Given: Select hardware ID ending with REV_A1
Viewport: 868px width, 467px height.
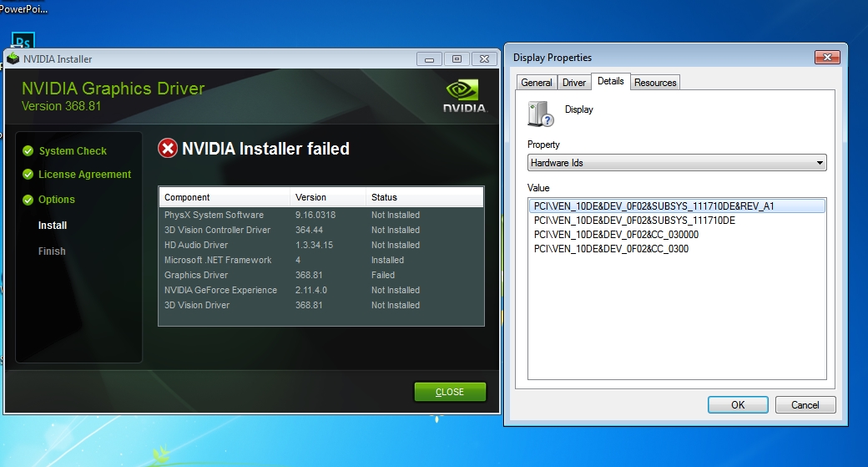Looking at the screenshot, I should 677,206.
